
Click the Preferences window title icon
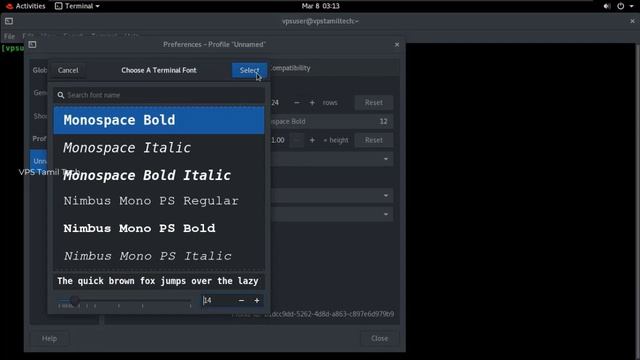(32, 44)
